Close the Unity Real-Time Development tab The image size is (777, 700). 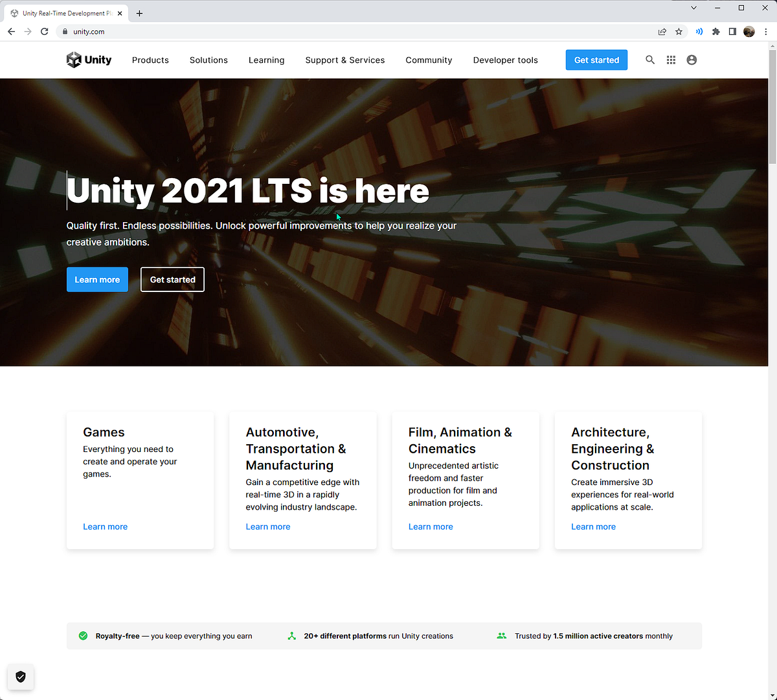point(120,13)
